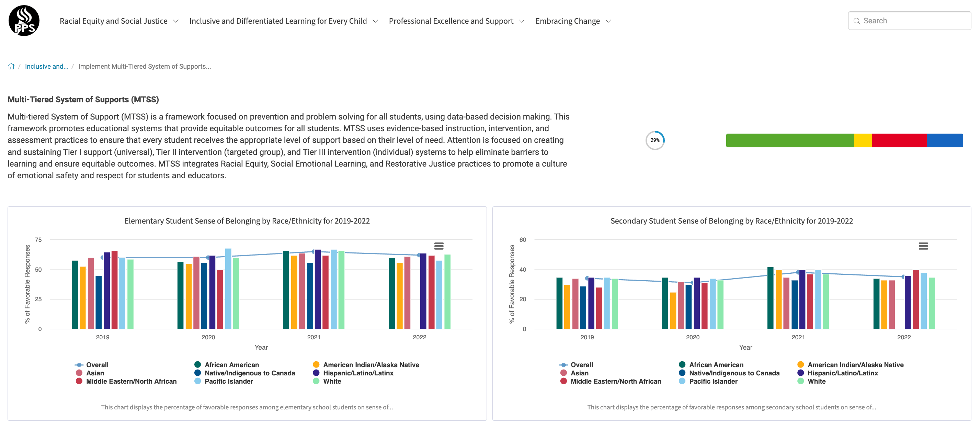Click the Search magnifying glass icon

coord(857,21)
